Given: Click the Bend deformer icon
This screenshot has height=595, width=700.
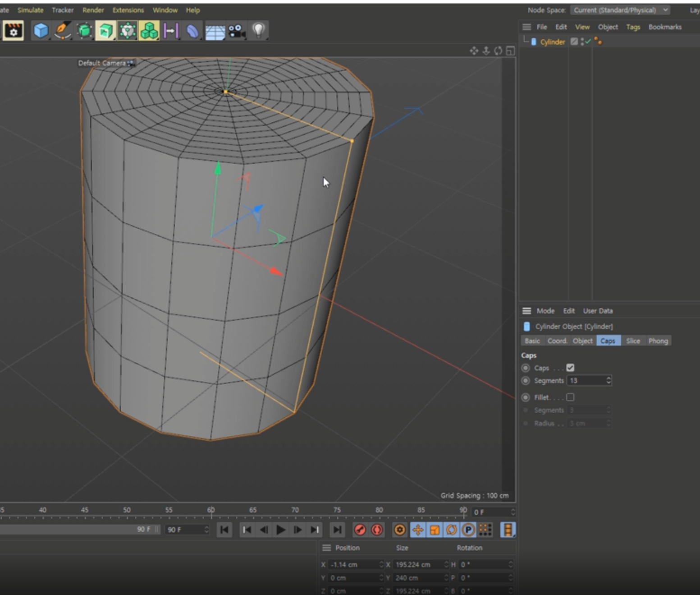Looking at the screenshot, I should pos(192,31).
